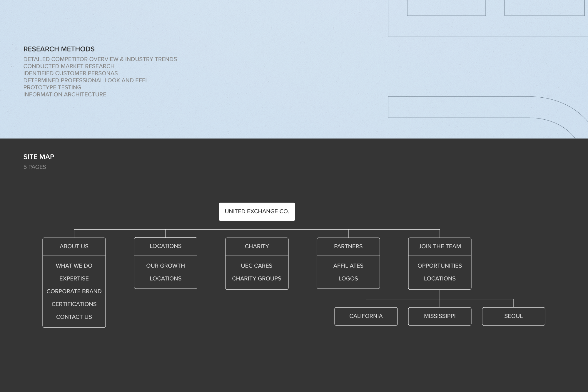Select the UNITED EXCHANGE CO. root node

click(x=257, y=211)
